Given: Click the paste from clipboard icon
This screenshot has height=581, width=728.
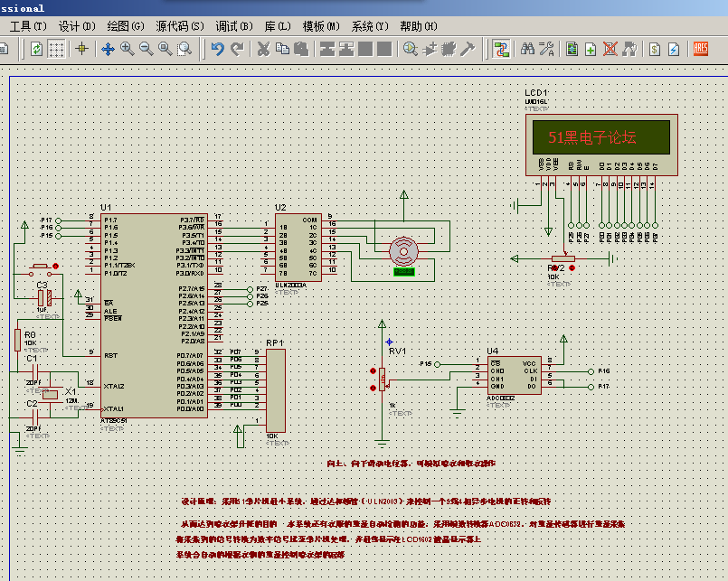Looking at the screenshot, I should pyautogui.click(x=301, y=49).
